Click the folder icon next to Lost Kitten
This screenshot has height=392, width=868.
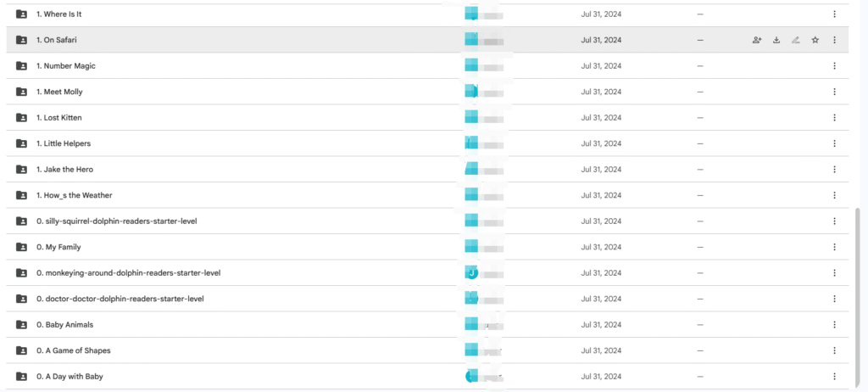tap(21, 118)
